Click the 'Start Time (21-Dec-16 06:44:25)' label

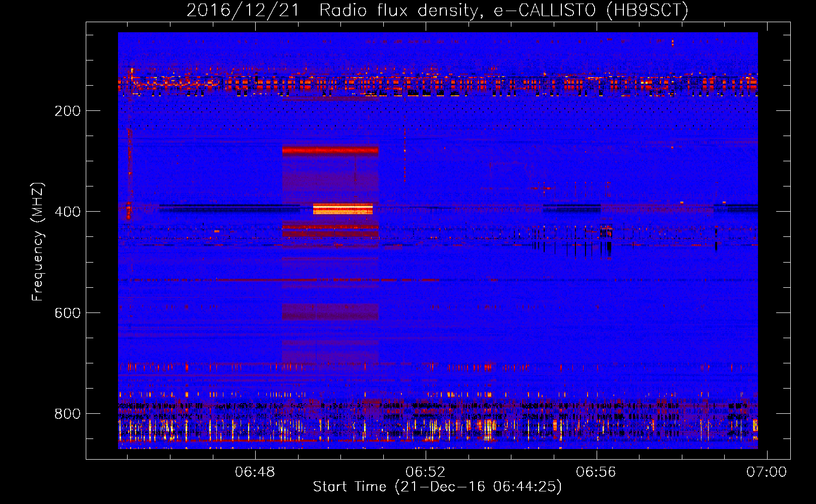[x=437, y=487]
